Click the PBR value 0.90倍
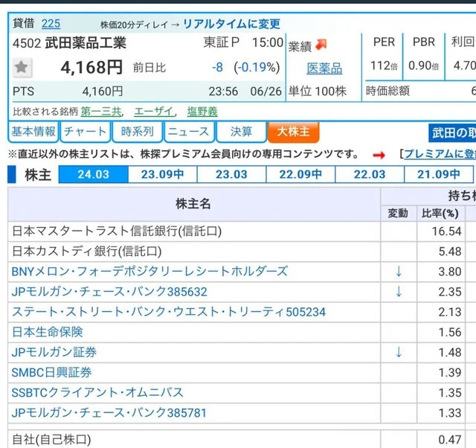The width and height of the screenshot is (476, 448). point(423,65)
